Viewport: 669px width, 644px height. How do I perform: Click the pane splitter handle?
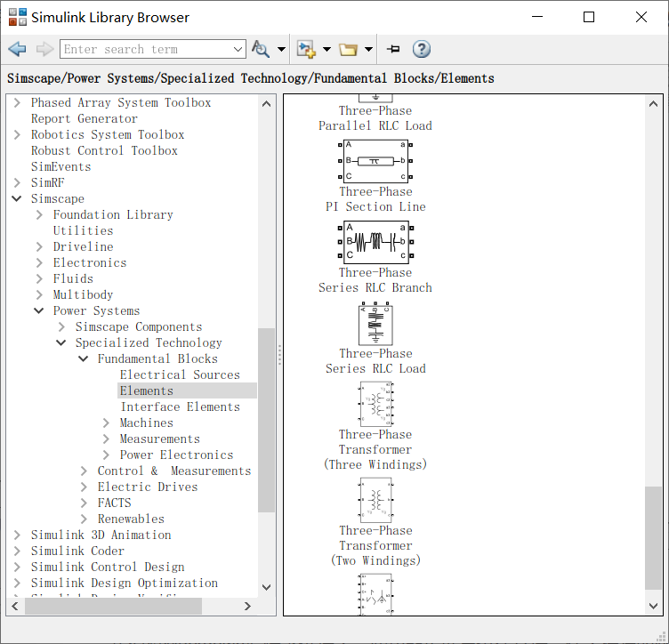point(279,355)
